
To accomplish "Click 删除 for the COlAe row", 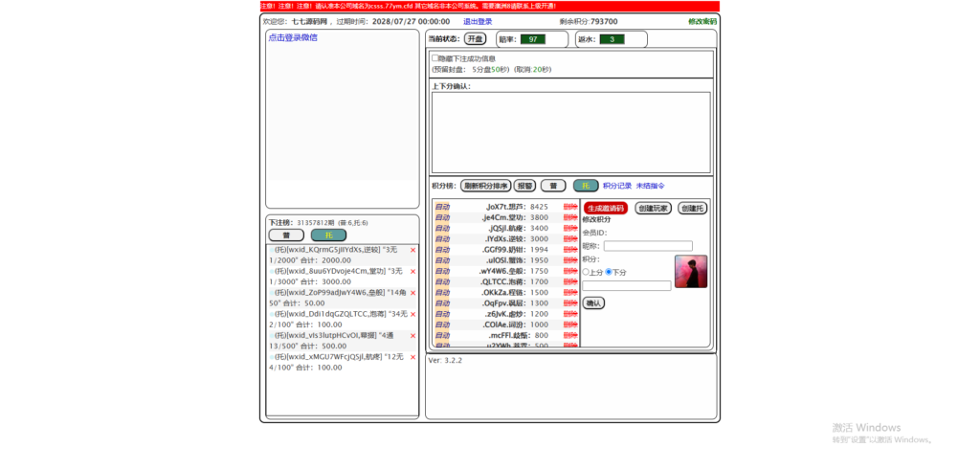I will 570,325.
